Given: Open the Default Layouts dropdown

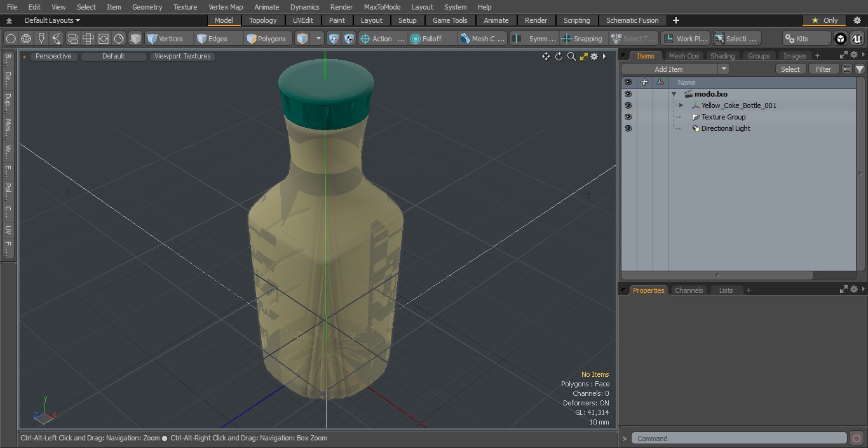Looking at the screenshot, I should point(52,20).
